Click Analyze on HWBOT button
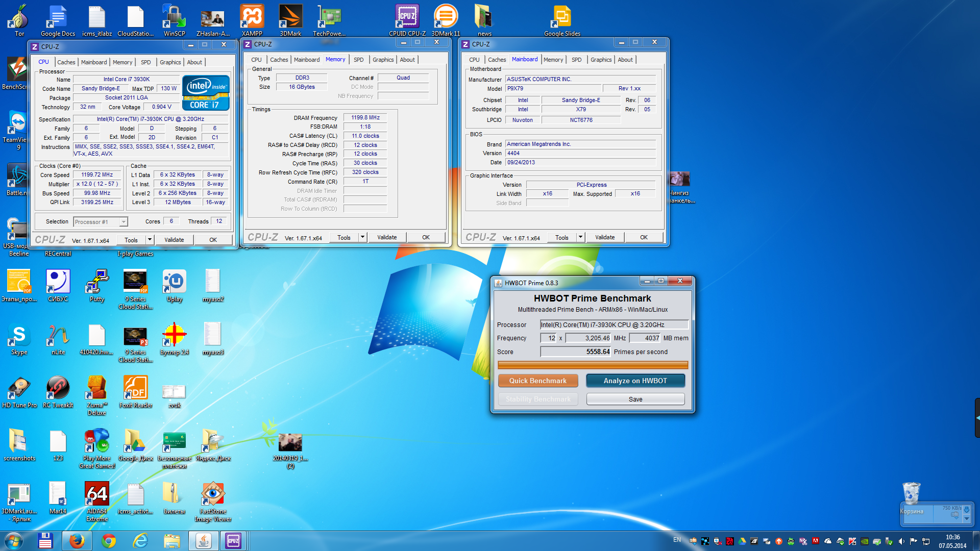 pos(635,381)
